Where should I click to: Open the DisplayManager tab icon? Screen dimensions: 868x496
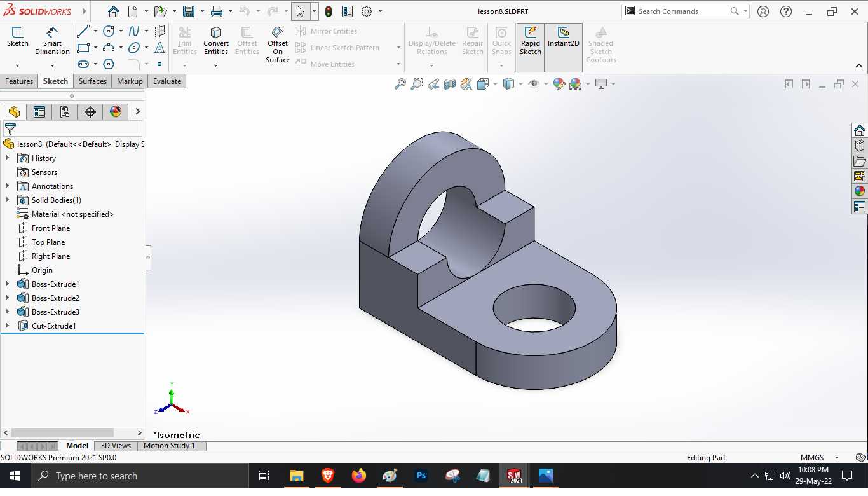click(116, 112)
